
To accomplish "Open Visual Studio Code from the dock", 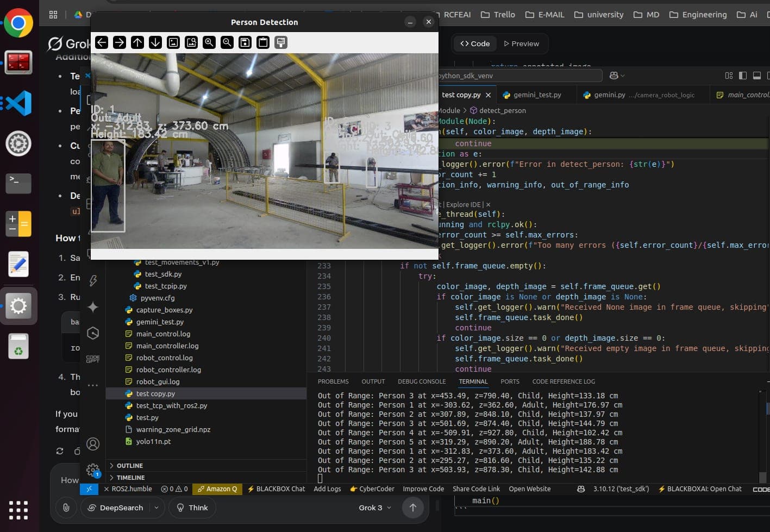I will tap(18, 103).
